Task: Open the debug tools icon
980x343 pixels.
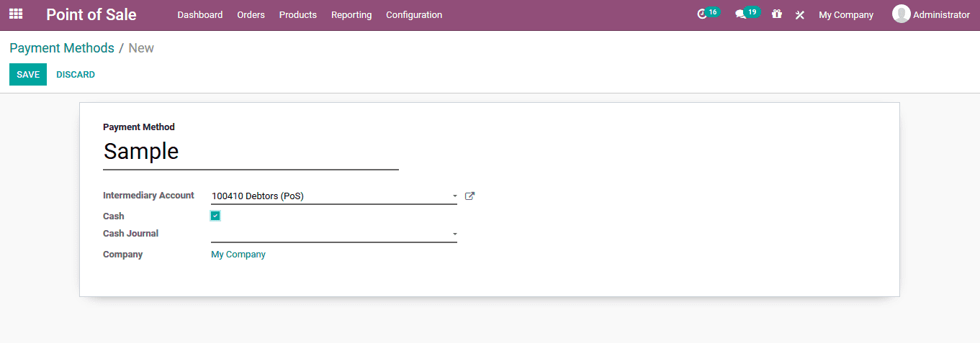Action: click(x=799, y=14)
